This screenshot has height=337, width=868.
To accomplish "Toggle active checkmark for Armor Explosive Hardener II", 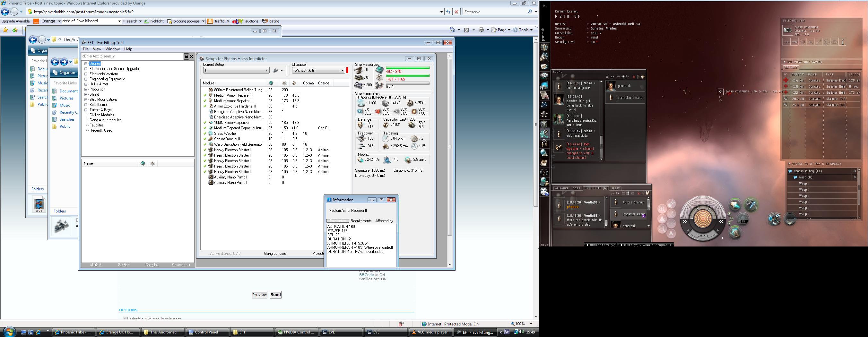I will tap(205, 106).
